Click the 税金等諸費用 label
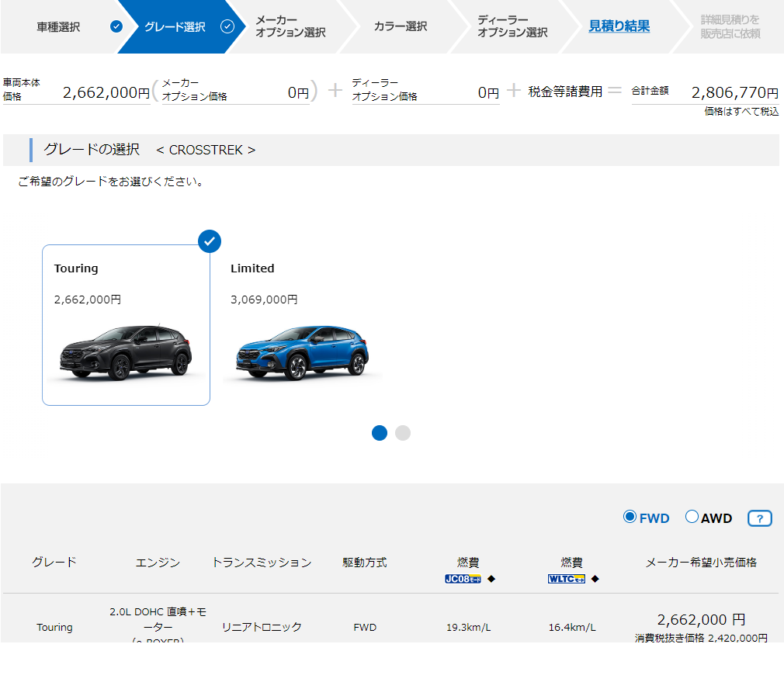The height and width of the screenshot is (689, 784). [x=565, y=92]
